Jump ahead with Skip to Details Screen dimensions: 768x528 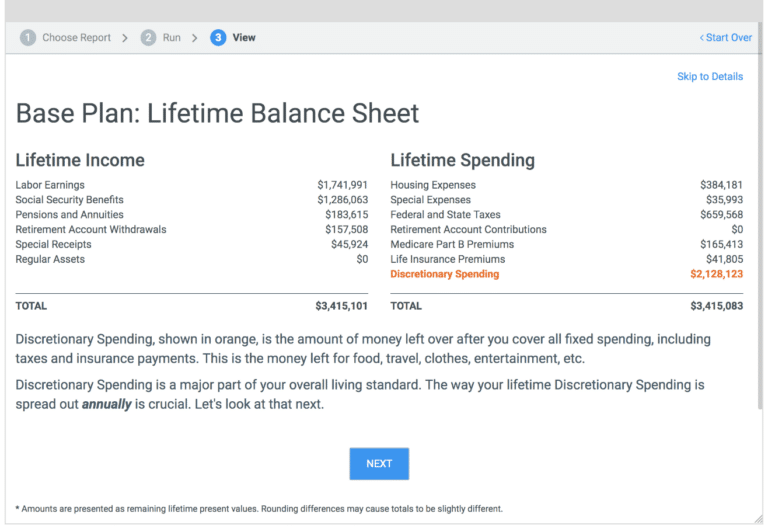click(x=710, y=77)
